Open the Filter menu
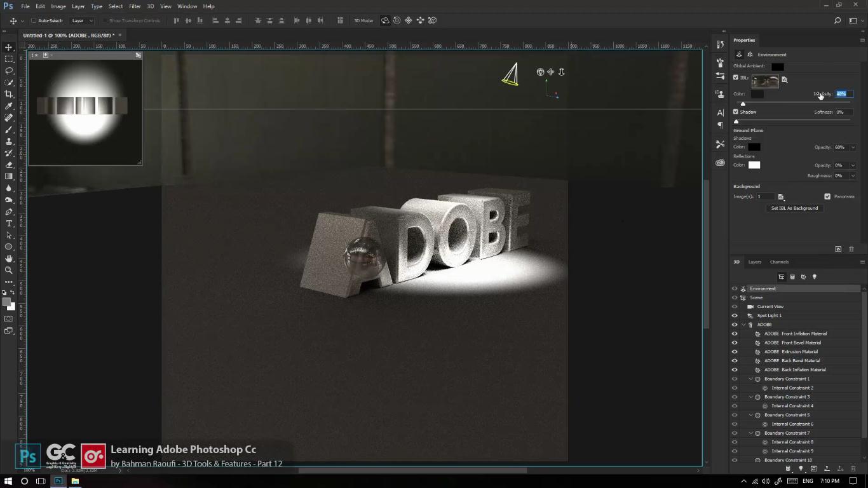This screenshot has width=868, height=488. point(135,6)
